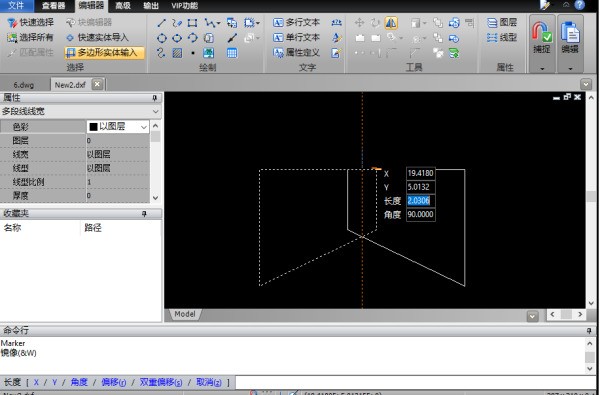This screenshot has height=395, width=600.
Task: Click the 取消(z) cancel command link
Action: (209, 382)
